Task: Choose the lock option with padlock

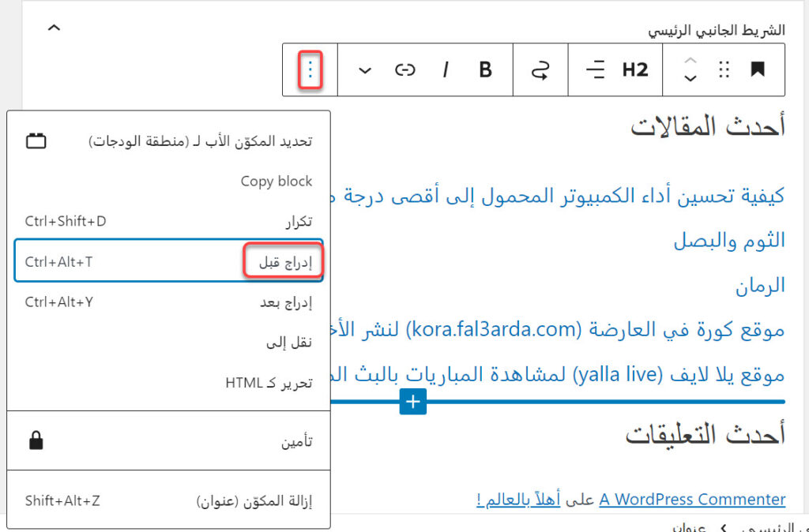Action: pyautogui.click(x=169, y=440)
